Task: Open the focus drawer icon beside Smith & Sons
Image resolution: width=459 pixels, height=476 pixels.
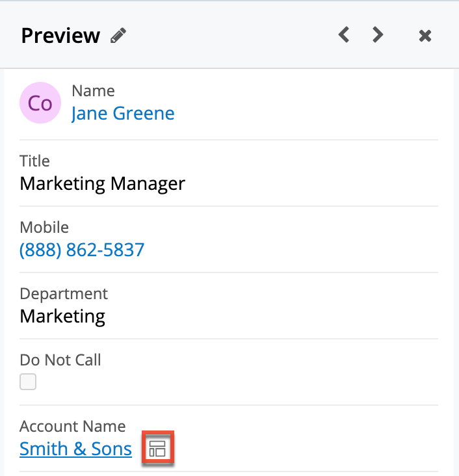Action: [x=158, y=449]
